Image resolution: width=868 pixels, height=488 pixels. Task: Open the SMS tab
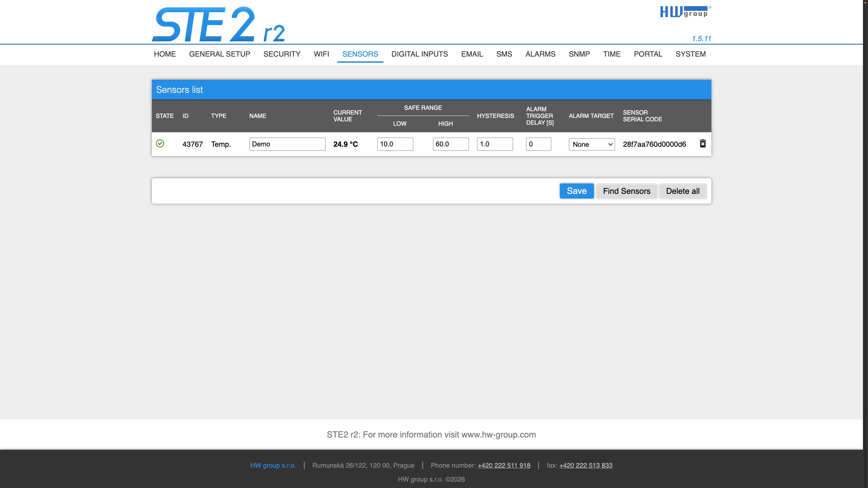[504, 54]
